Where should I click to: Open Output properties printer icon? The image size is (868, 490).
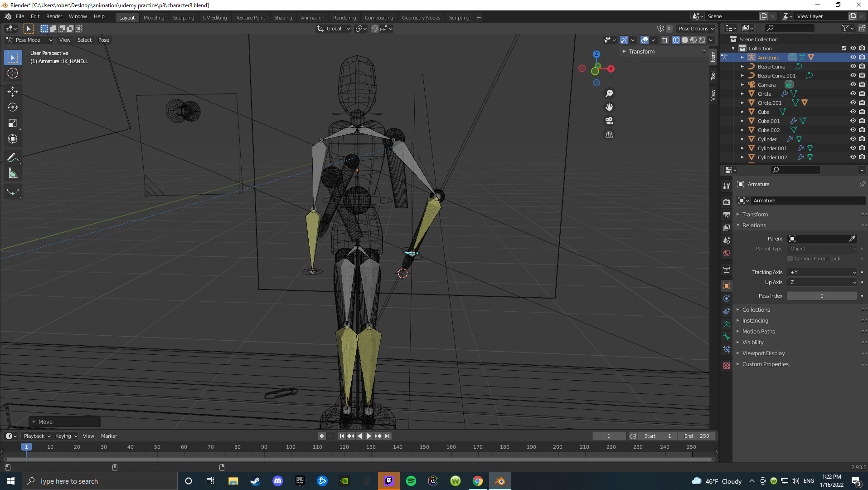click(727, 215)
